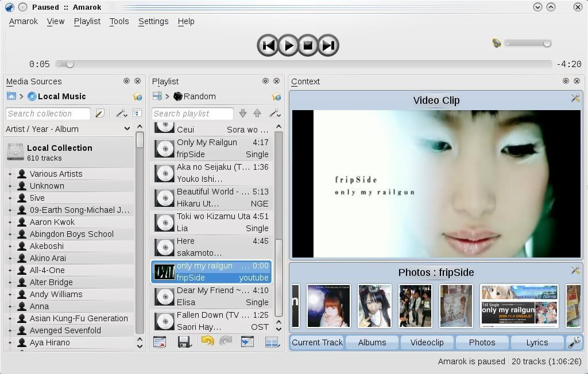Expand the Aaron Kwok entry

click(x=10, y=222)
